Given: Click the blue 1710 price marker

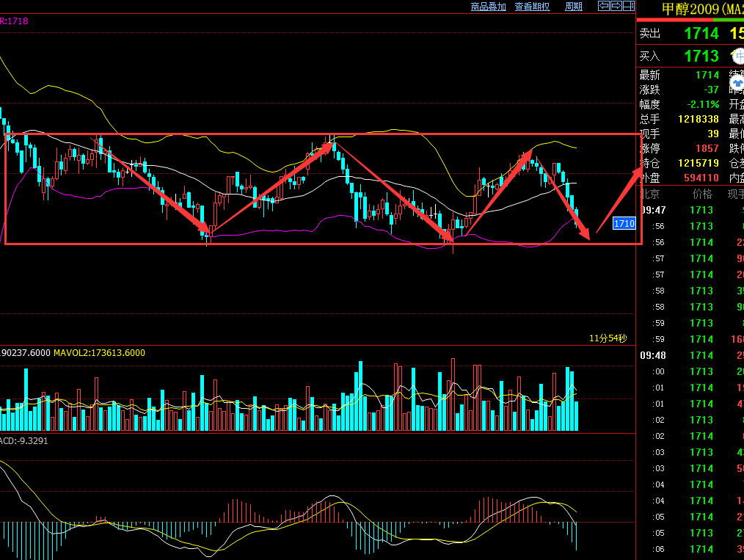Looking at the screenshot, I should coord(624,223).
